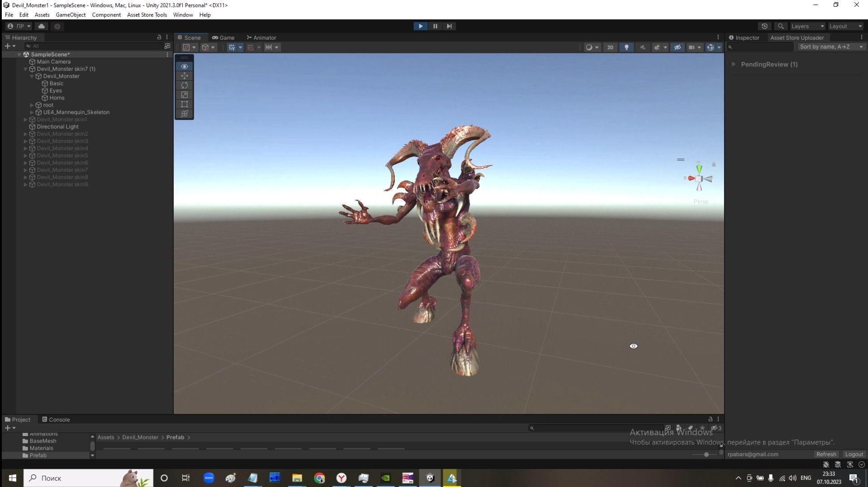The height and width of the screenshot is (487, 868).
Task: Toggle Hierarchy panel lock
Action: (x=159, y=37)
